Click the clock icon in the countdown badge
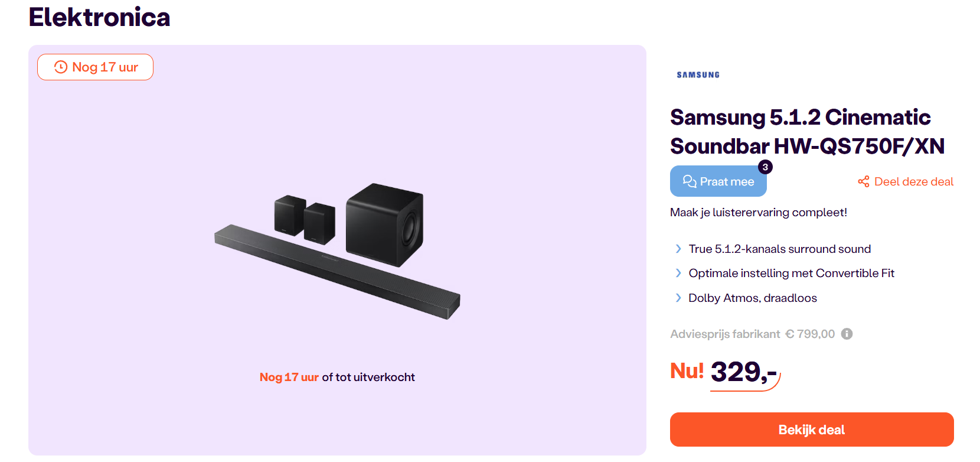This screenshot has width=980, height=462. tap(61, 67)
